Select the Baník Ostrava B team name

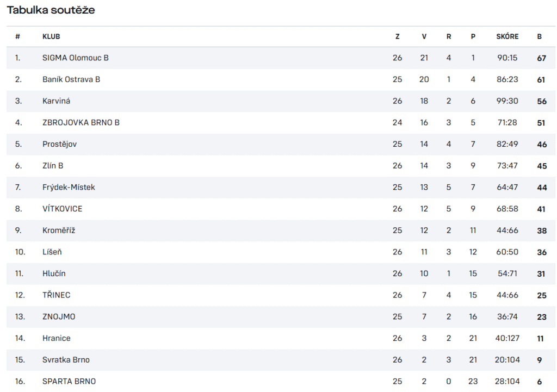click(71, 79)
